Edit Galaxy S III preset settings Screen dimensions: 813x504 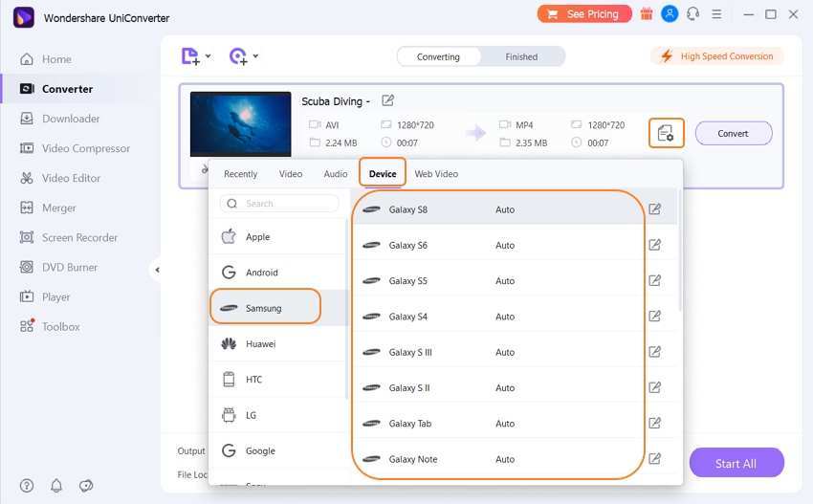coord(655,352)
